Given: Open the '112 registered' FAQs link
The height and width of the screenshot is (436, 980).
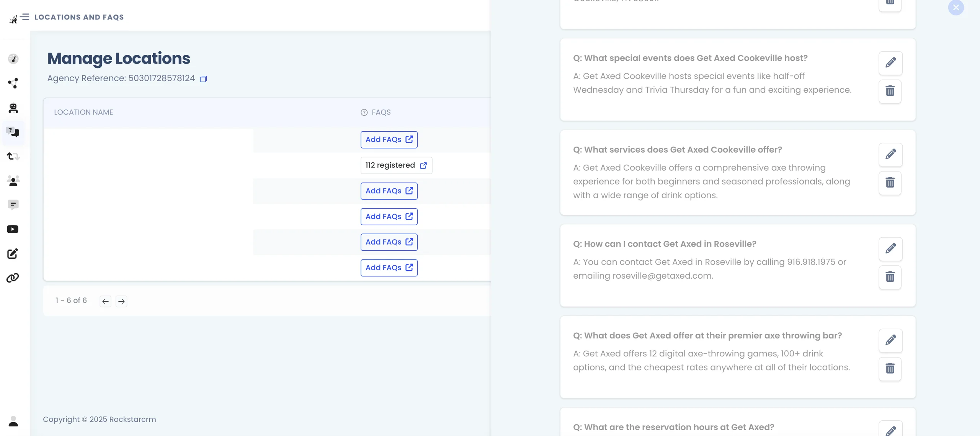Looking at the screenshot, I should 396,165.
